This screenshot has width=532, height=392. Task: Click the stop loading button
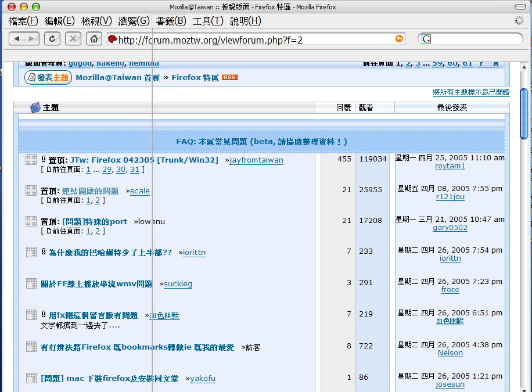(73, 39)
